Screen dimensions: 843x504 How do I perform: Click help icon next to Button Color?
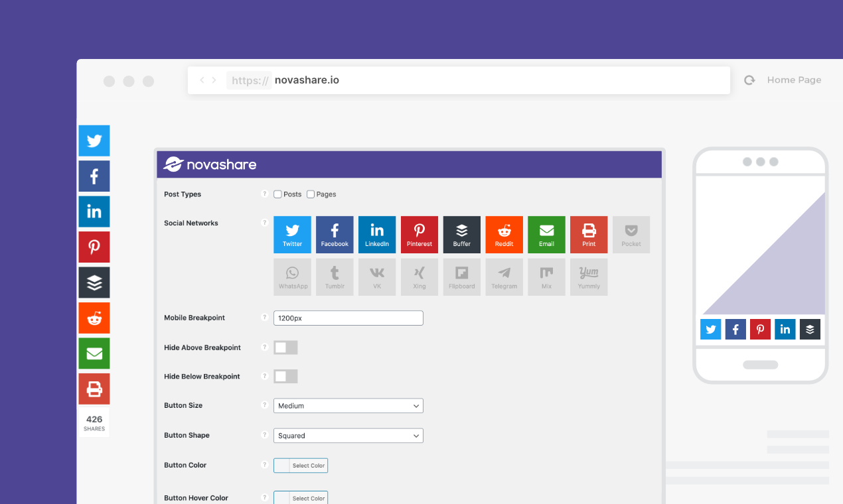tap(264, 465)
